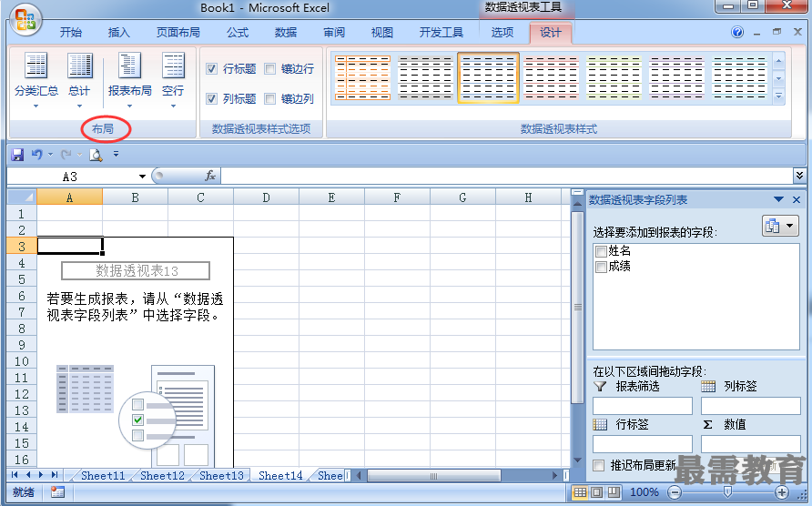The width and height of the screenshot is (812, 506).
Task: Click the macro record icon in status bar
Action: 57,492
